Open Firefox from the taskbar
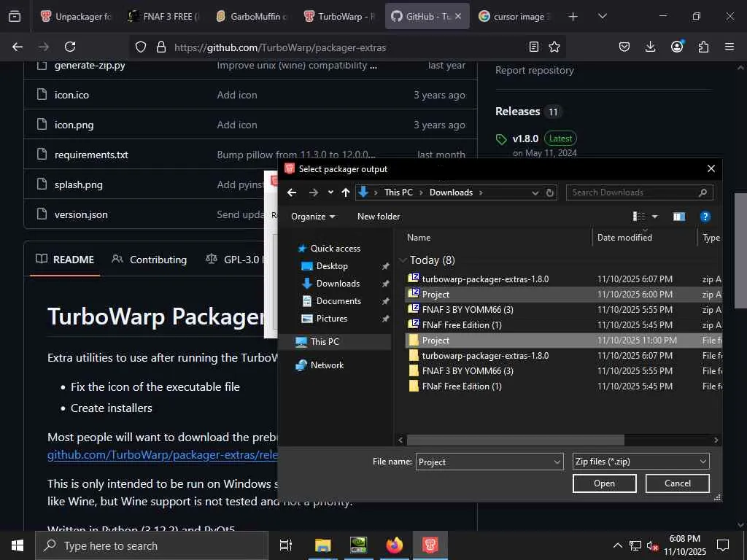 point(394,545)
